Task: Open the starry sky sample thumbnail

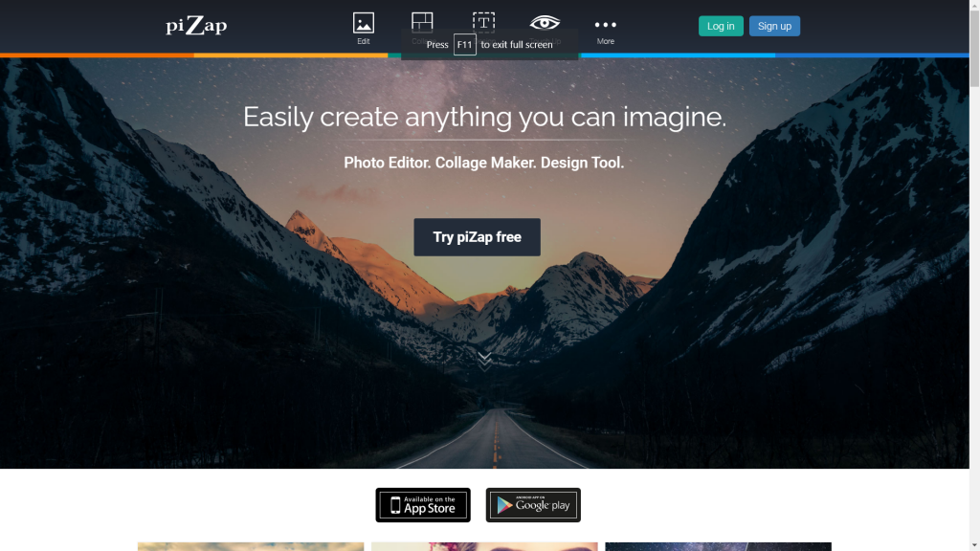Action: coord(718,546)
